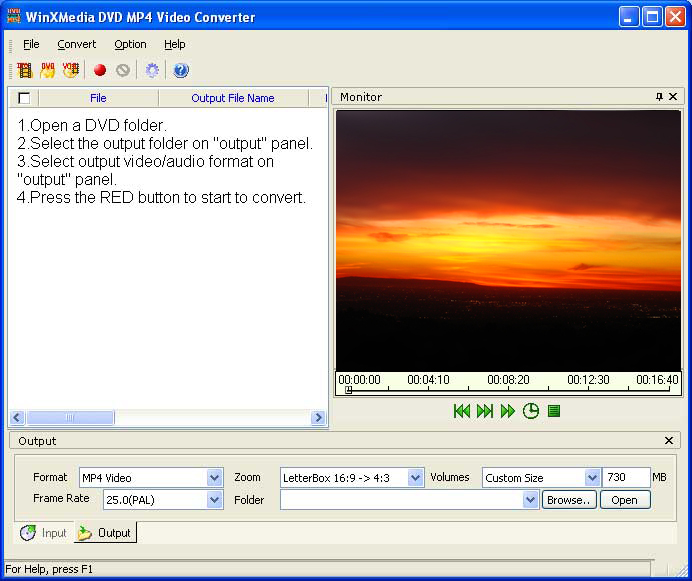This screenshot has height=581, width=692.
Task: Click the Open folder button
Action: pyautogui.click(x=625, y=500)
